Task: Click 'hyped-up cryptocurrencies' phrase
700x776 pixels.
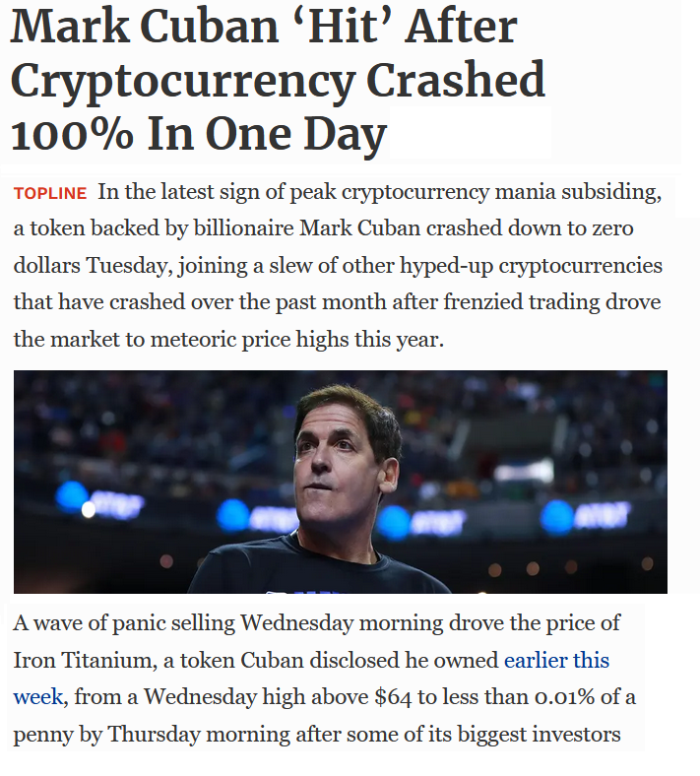Action: pos(531,266)
